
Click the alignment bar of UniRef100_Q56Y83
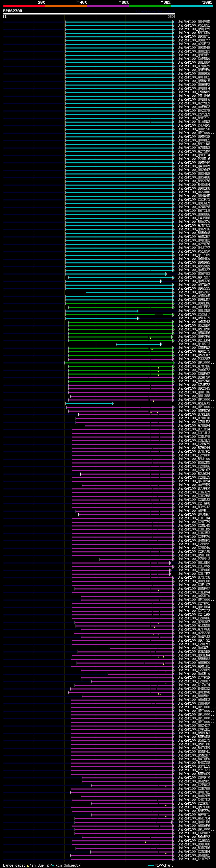[x=116, y=274]
